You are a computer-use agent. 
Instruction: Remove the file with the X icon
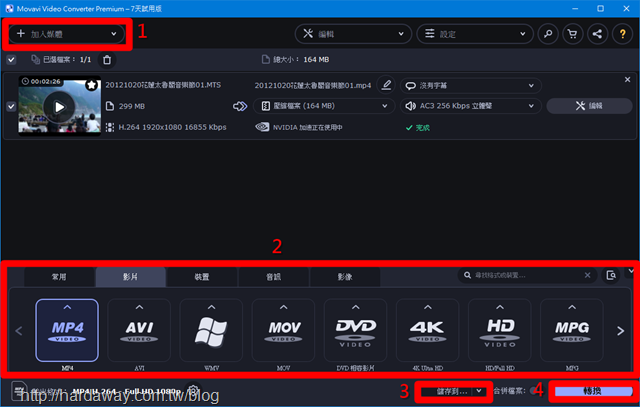click(x=627, y=80)
